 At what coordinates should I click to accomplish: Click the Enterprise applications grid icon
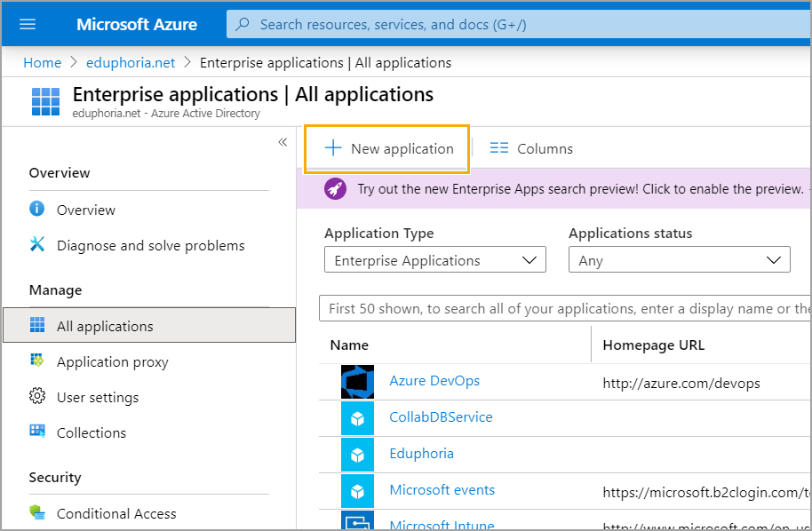pyautogui.click(x=45, y=101)
